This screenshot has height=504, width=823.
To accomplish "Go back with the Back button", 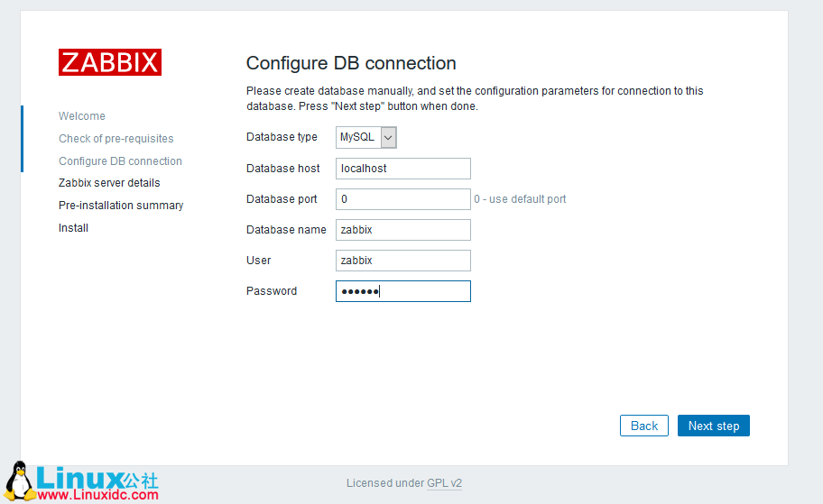I will coord(644,426).
